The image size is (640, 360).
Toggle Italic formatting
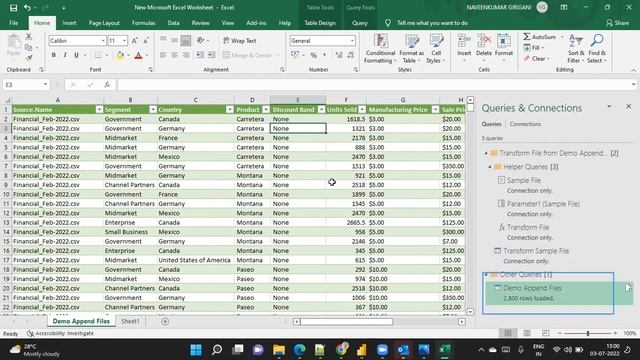click(x=64, y=55)
